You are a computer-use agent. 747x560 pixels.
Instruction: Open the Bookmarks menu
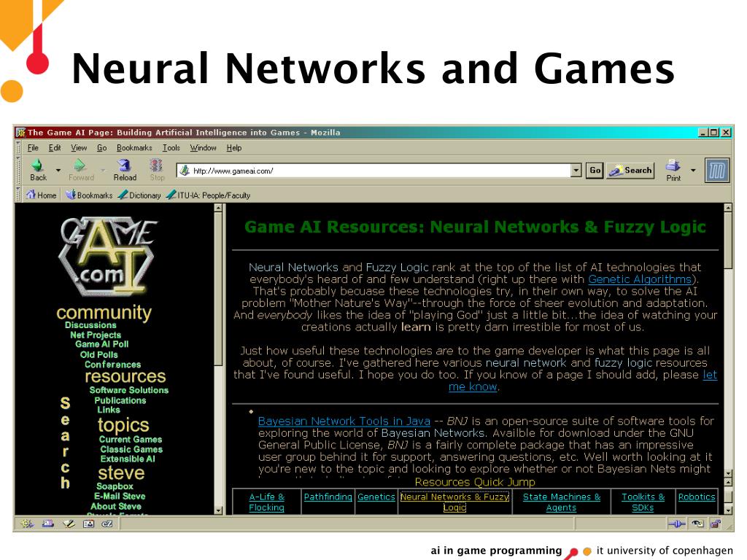coord(134,147)
